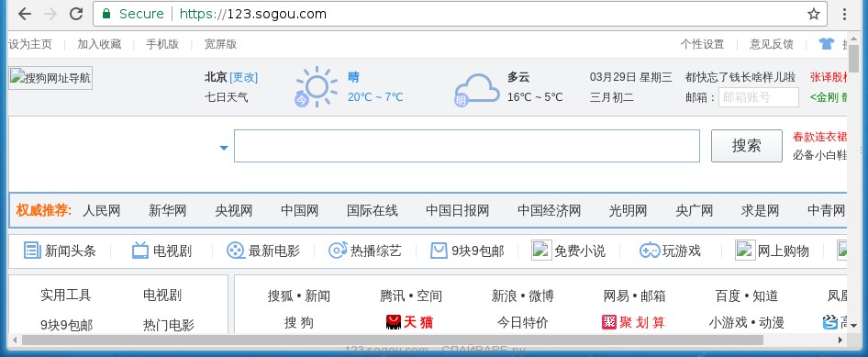Click the 9块9包邮 shopping bag icon

[439, 251]
